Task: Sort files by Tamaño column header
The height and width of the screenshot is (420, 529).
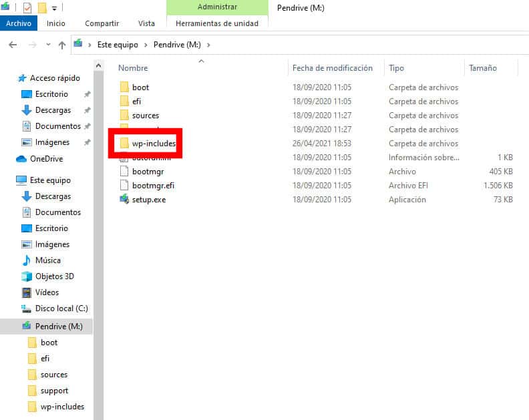Action: pyautogui.click(x=482, y=68)
